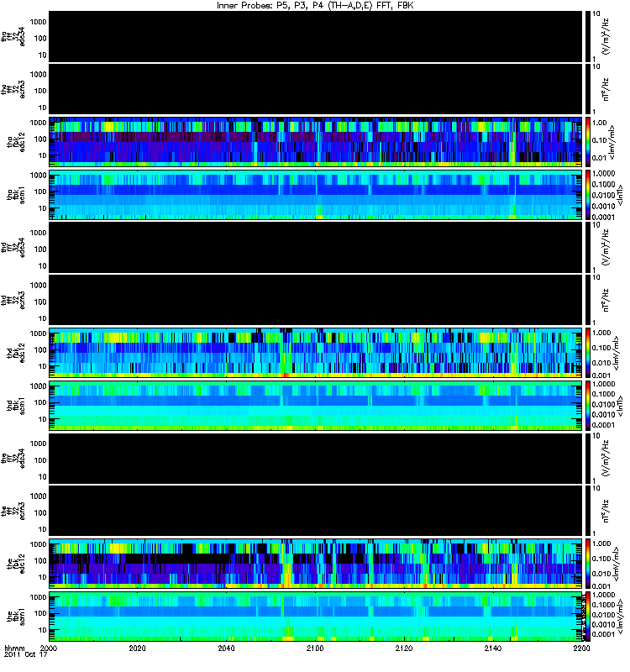The width and height of the screenshot is (630, 672).
Task: Click the color bar beside thd fbk edc12
Action: [587, 353]
